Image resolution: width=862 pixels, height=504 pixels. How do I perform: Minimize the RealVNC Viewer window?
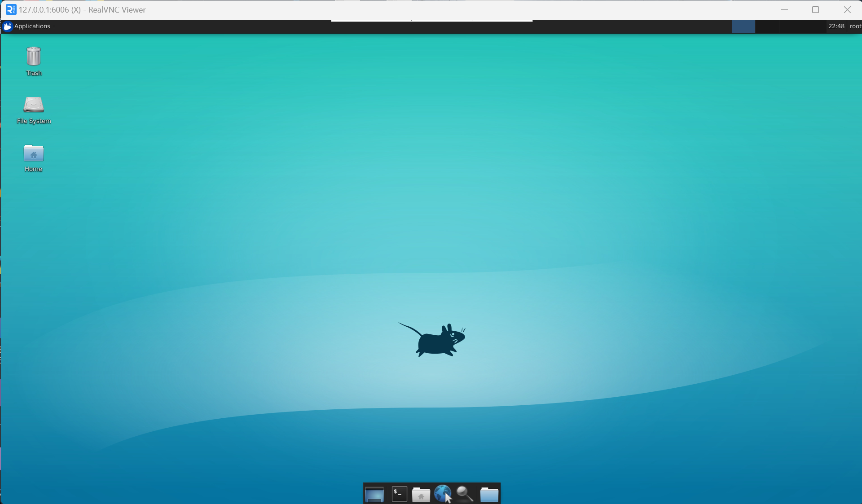coord(784,9)
